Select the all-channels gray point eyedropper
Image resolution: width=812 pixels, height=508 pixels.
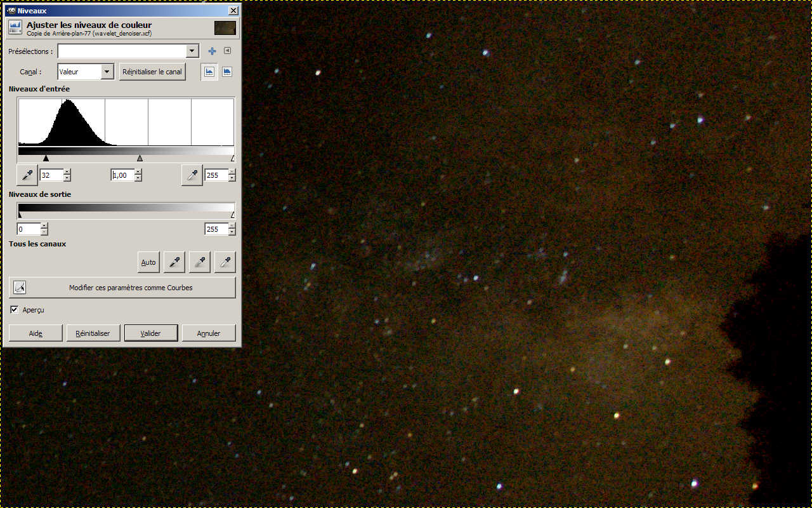[x=199, y=262]
